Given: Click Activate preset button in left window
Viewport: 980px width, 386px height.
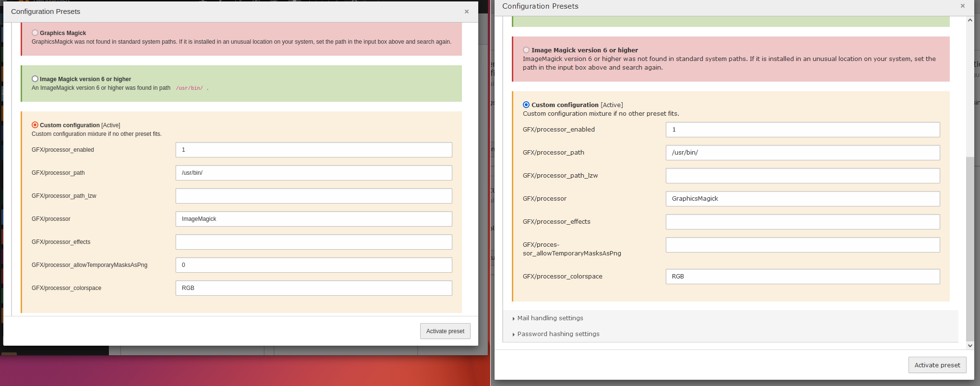Looking at the screenshot, I should 445,331.
